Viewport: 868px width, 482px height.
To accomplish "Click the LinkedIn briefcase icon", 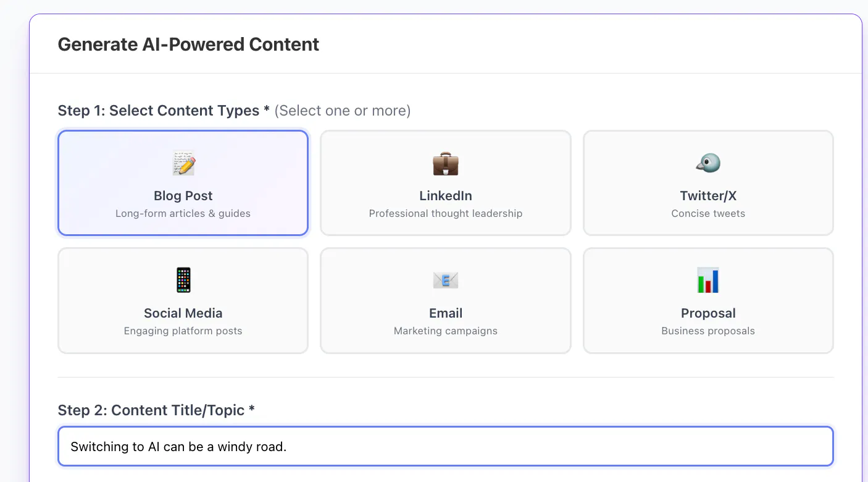I will [446, 163].
